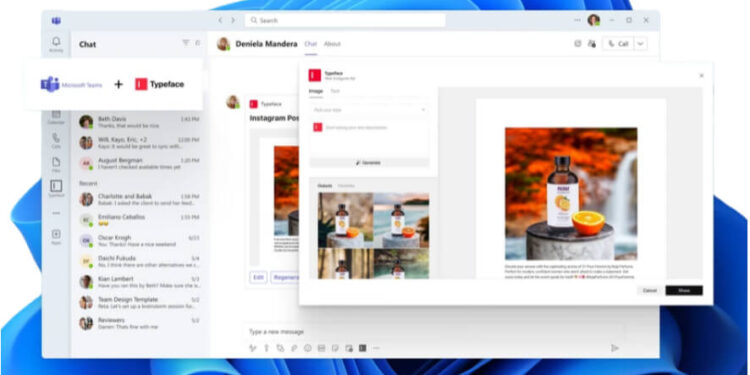Set delivery options with the exclamation icon
This screenshot has height=375, width=750.
click(266, 348)
